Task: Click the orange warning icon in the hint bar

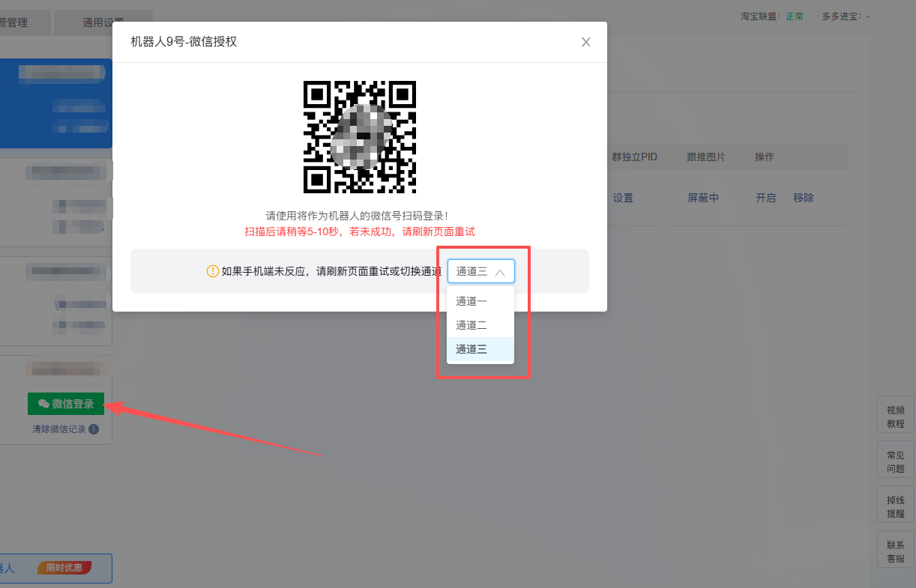Action: (x=212, y=271)
